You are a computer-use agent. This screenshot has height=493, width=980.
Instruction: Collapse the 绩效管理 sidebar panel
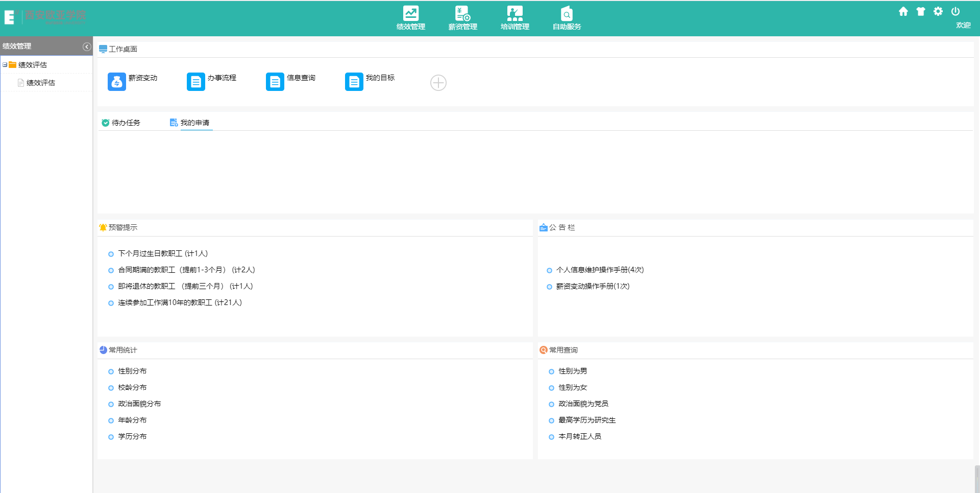(87, 46)
